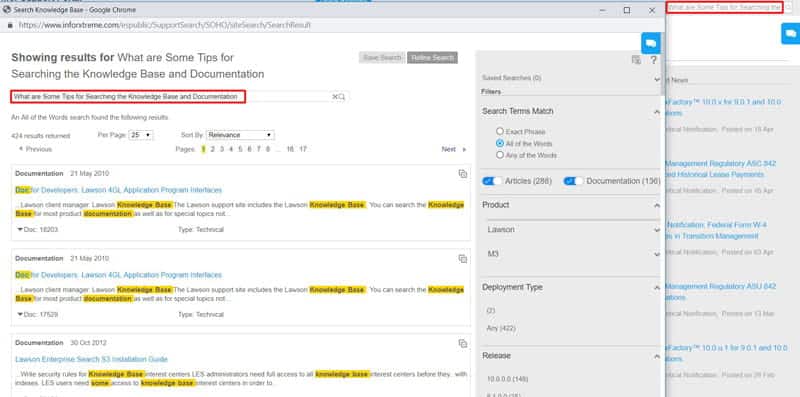Click the padlock icon in the address bar
Screen dimensions: 800x397
[10, 25]
